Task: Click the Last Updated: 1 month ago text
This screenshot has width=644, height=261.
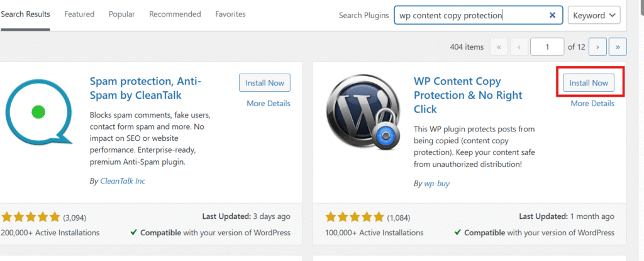Action: pyautogui.click(x=567, y=216)
